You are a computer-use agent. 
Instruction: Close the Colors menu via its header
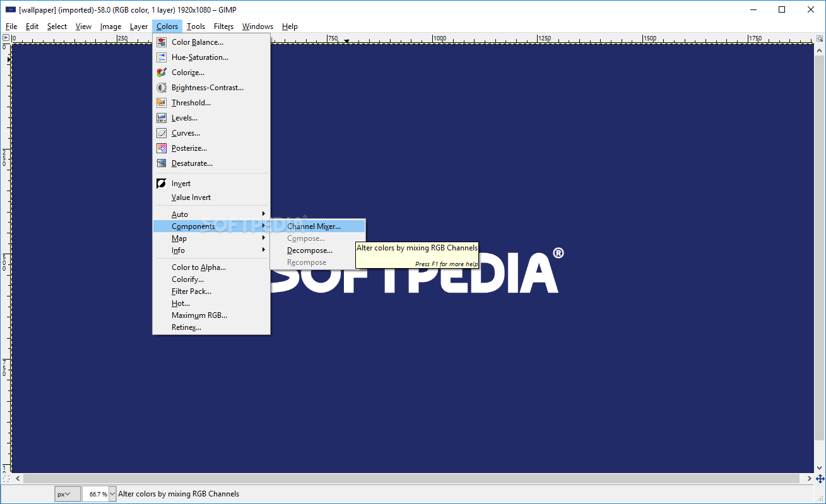tap(167, 26)
